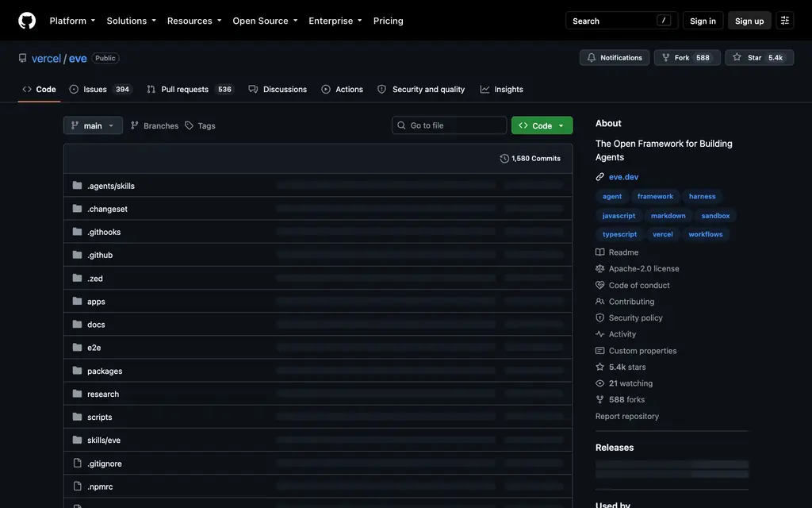812x508 pixels.
Task: Star the repository
Action: [759, 57]
